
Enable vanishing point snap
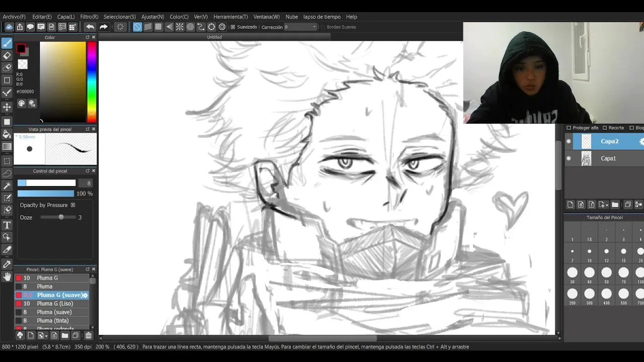169,27
